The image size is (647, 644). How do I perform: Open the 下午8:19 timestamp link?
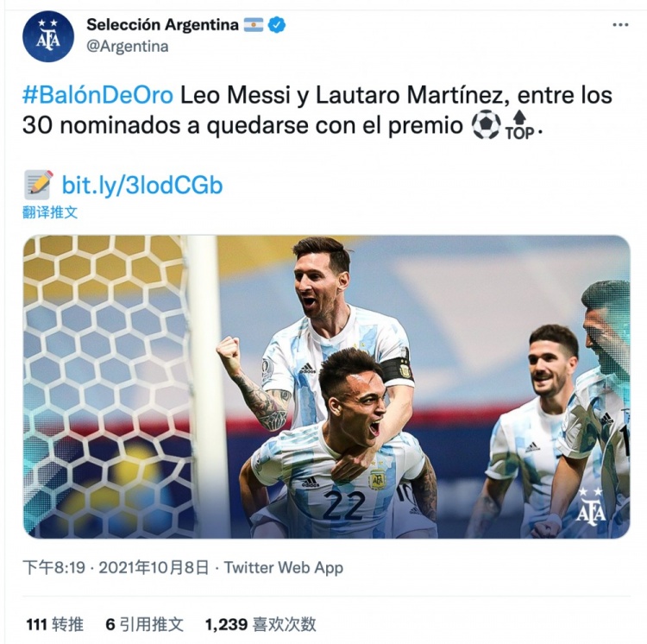point(53,568)
